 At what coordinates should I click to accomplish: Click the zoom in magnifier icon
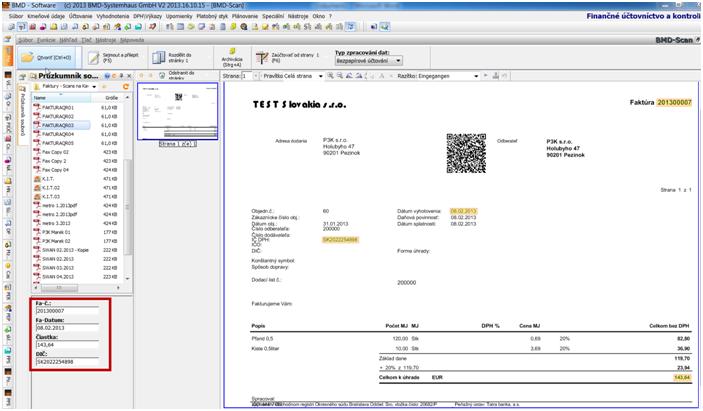point(330,76)
